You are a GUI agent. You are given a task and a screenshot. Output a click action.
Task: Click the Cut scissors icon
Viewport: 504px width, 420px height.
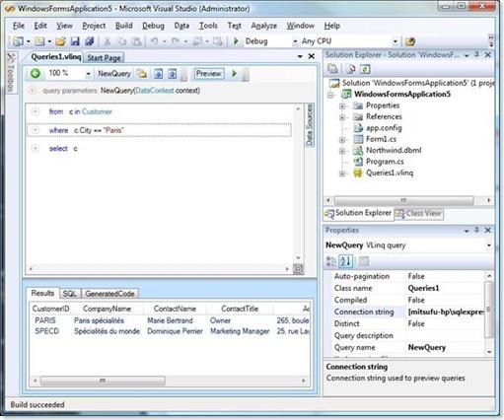(107, 41)
